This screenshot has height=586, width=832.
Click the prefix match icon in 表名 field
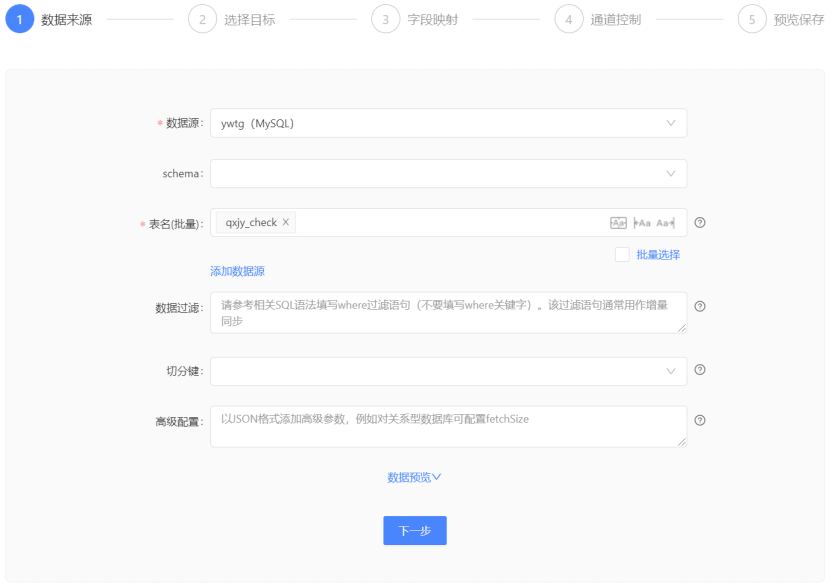(x=642, y=223)
